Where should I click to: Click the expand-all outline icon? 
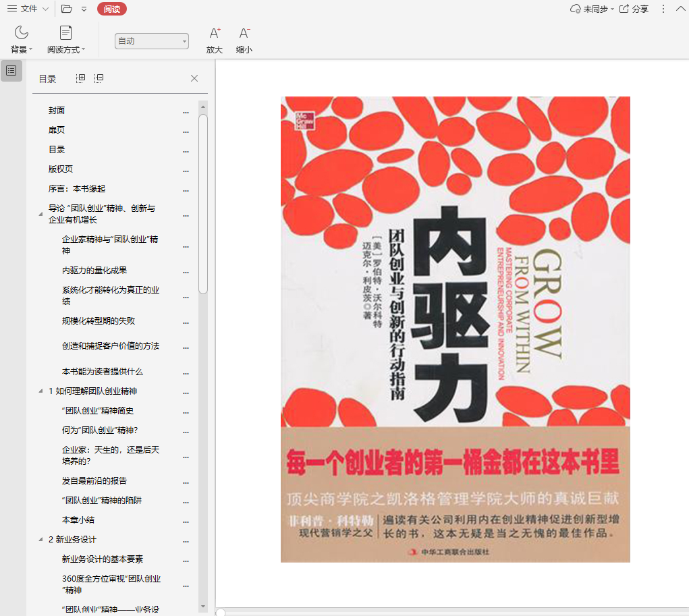80,78
